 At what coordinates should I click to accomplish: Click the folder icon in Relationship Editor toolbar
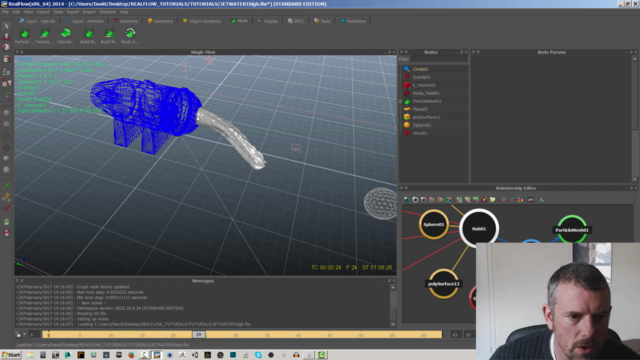click(493, 200)
